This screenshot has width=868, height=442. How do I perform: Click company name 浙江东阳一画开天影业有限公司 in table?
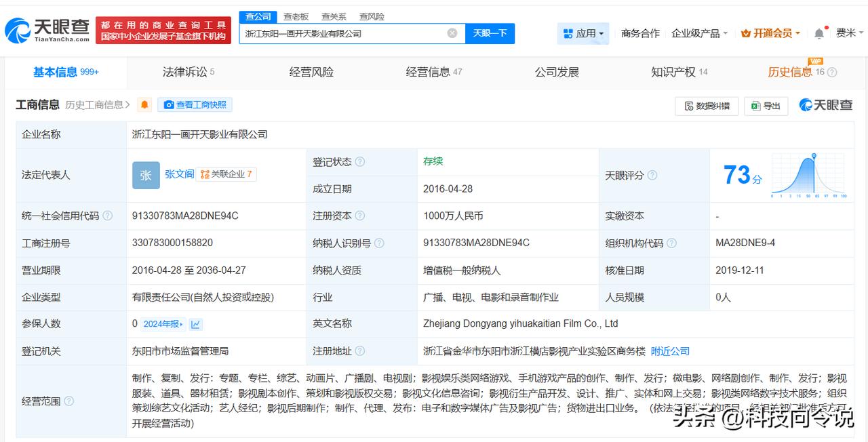pos(200,134)
